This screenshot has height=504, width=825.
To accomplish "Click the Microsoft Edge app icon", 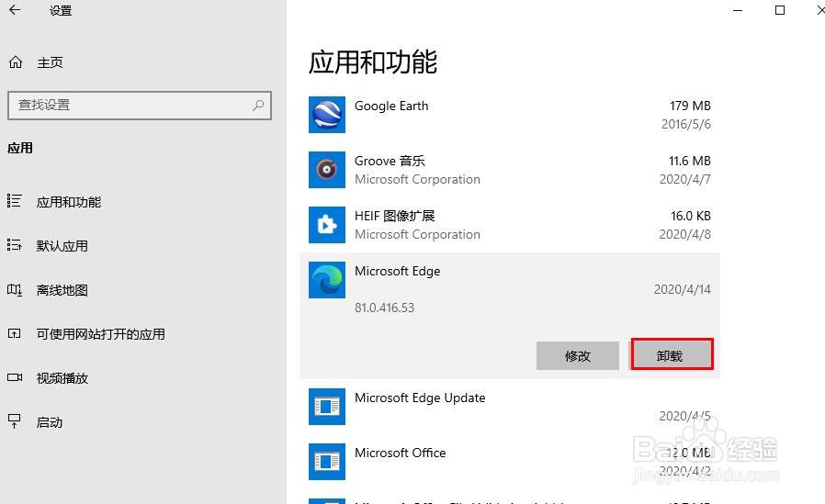I will click(327, 280).
